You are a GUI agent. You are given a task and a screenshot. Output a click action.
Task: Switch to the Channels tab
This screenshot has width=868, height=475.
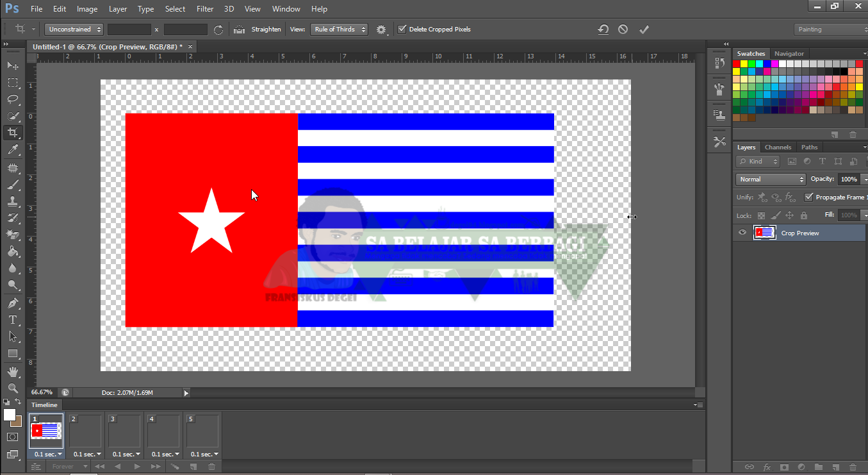[x=778, y=147]
